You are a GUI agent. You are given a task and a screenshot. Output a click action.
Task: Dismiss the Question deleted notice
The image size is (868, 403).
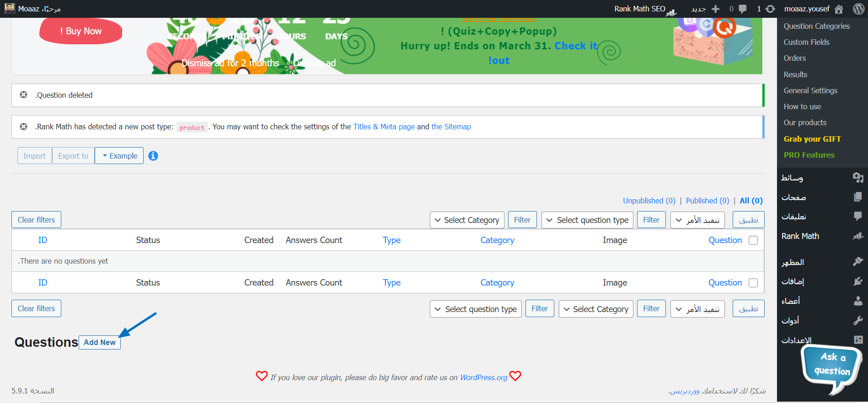point(23,95)
